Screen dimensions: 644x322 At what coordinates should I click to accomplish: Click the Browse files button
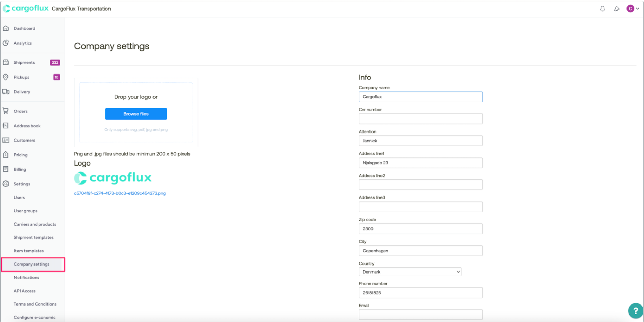point(136,114)
